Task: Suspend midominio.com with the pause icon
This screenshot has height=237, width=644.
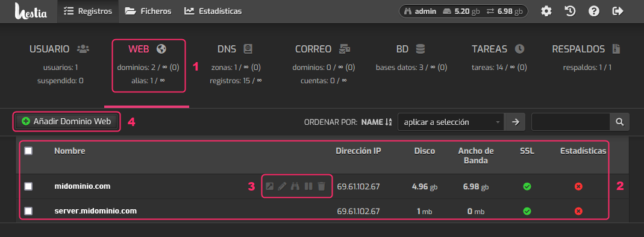Action: click(x=308, y=186)
